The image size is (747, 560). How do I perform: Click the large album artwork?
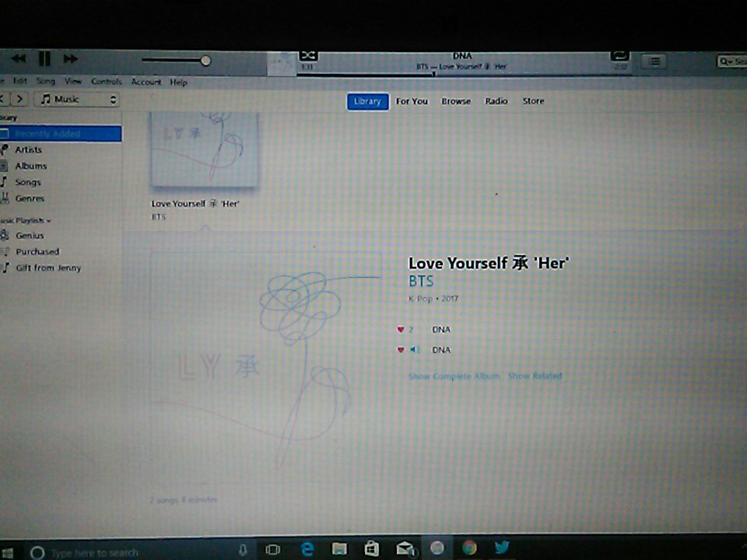coord(266,366)
